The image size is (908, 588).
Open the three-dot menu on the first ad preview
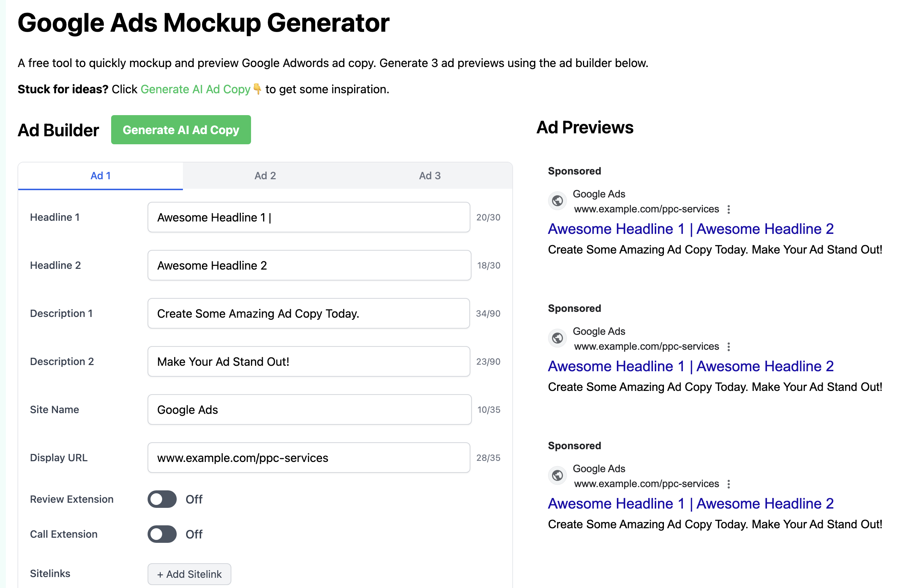click(x=729, y=209)
